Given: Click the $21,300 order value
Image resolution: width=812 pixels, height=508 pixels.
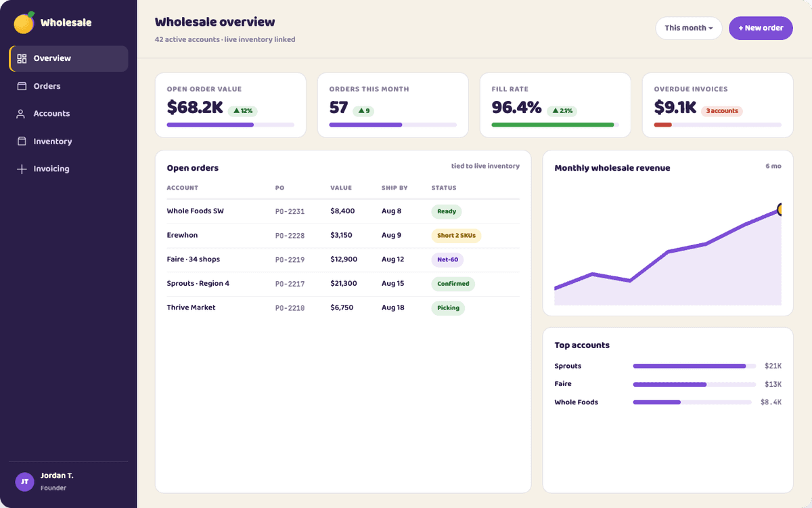Looking at the screenshot, I should pyautogui.click(x=344, y=283).
